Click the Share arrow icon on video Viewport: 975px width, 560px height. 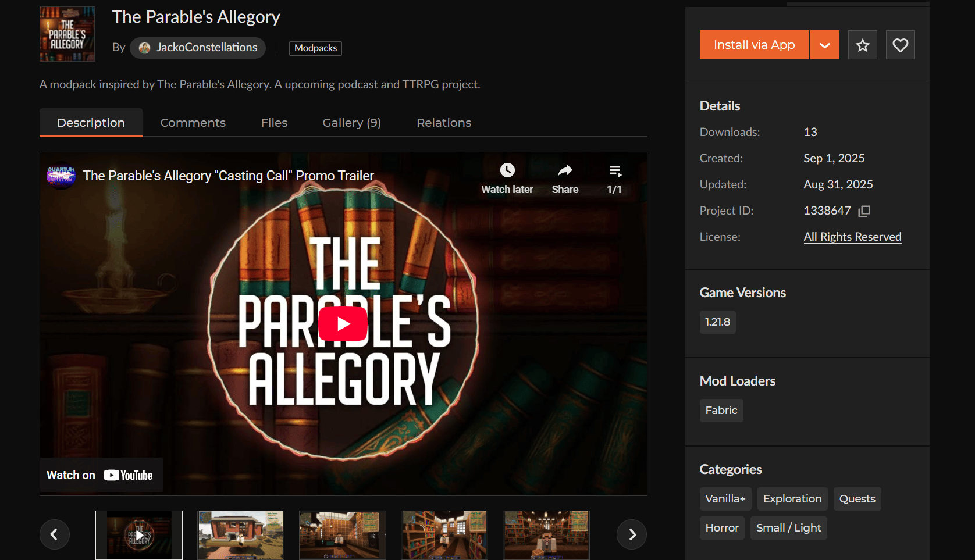(565, 170)
